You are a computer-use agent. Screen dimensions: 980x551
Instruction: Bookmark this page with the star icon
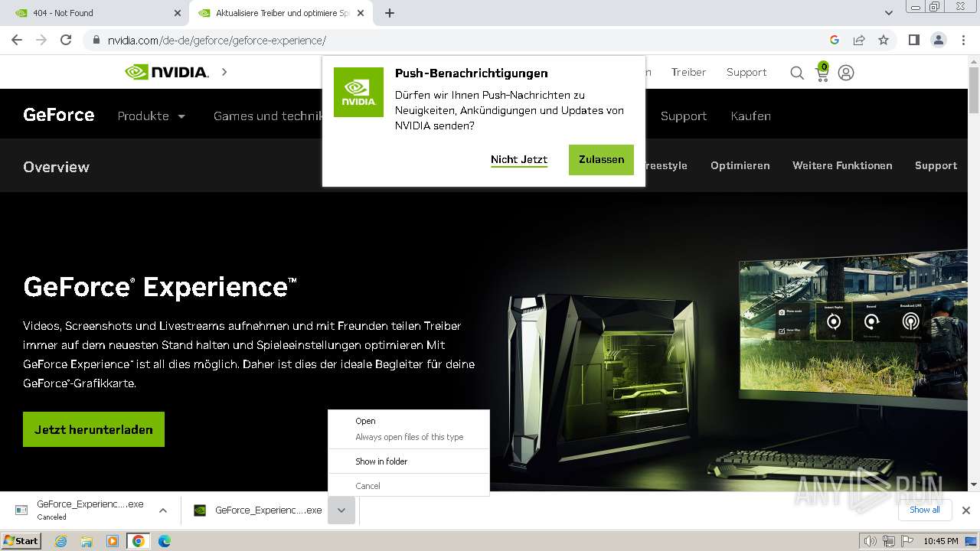(x=884, y=40)
